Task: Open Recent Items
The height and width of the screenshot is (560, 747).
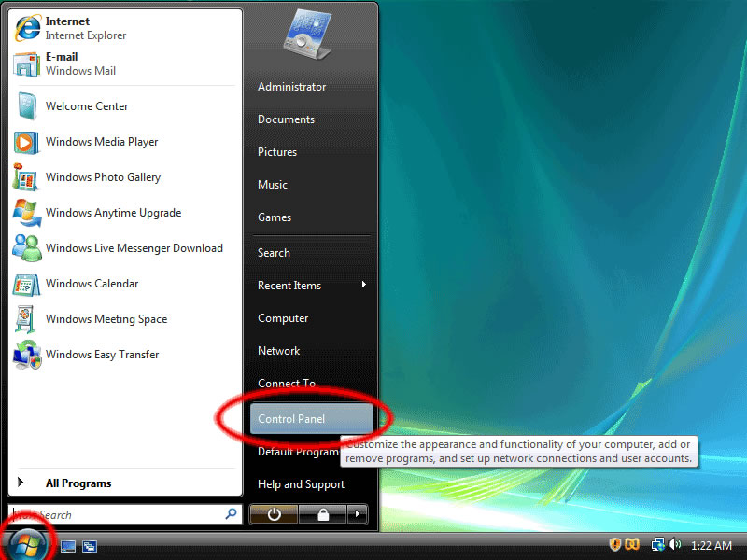Action: (x=289, y=286)
